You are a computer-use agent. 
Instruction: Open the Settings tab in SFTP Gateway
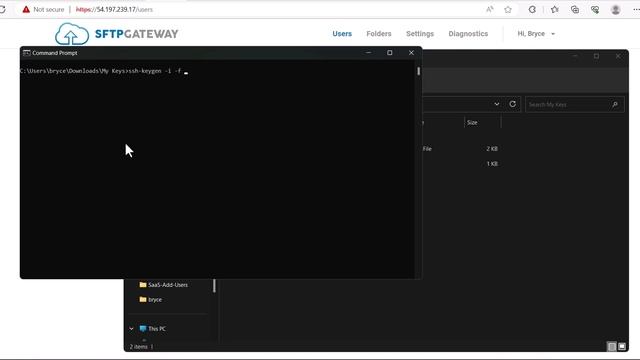point(420,34)
